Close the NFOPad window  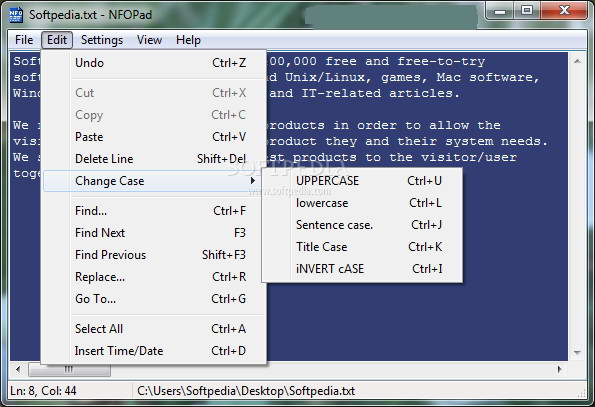(565, 11)
